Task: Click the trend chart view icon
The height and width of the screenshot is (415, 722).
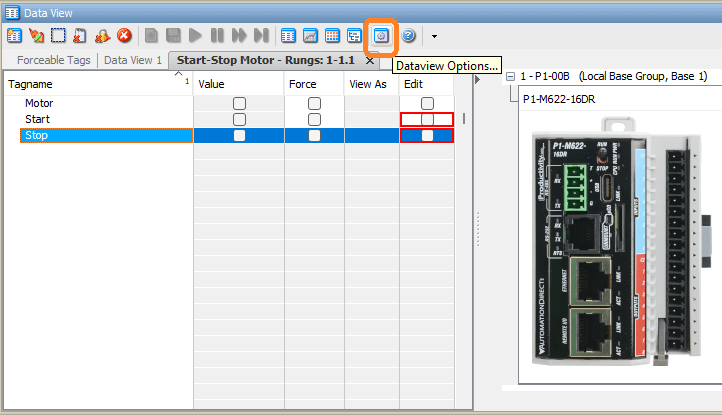Action: pyautogui.click(x=310, y=36)
